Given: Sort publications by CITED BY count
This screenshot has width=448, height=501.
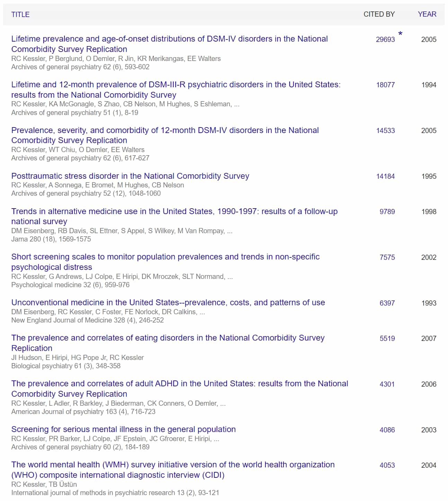Looking at the screenshot, I should (378, 14).
